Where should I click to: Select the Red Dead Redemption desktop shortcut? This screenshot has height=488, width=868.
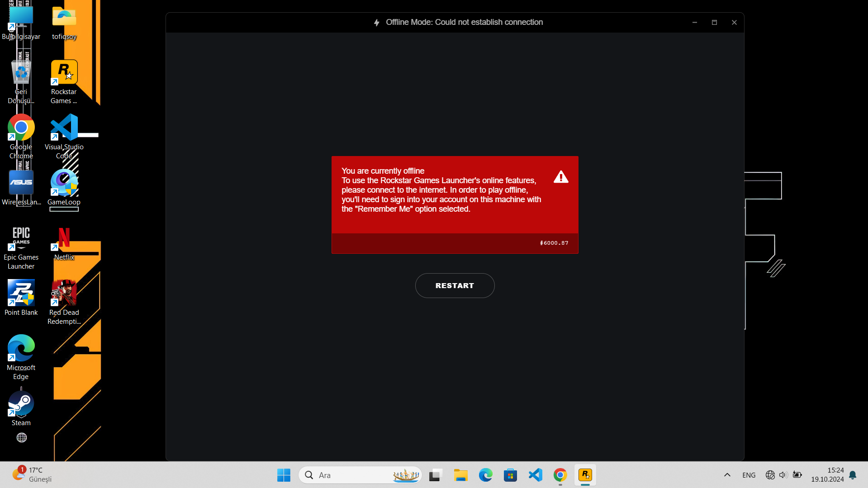point(64,302)
